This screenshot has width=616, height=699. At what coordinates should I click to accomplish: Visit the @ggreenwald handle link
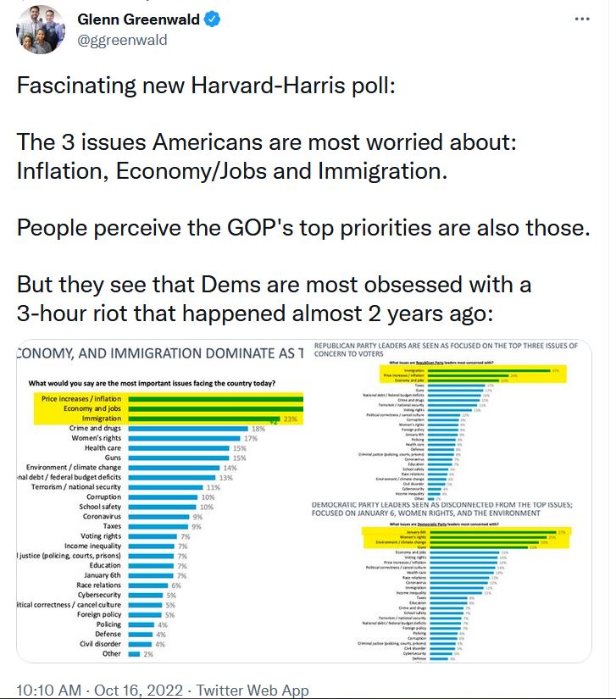122,40
